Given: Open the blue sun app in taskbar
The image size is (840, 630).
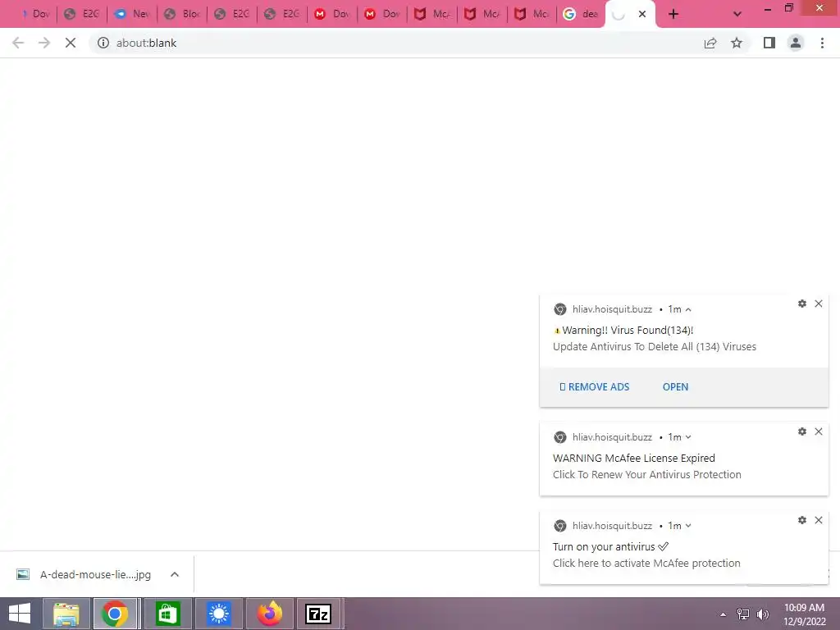Looking at the screenshot, I should pos(218,614).
